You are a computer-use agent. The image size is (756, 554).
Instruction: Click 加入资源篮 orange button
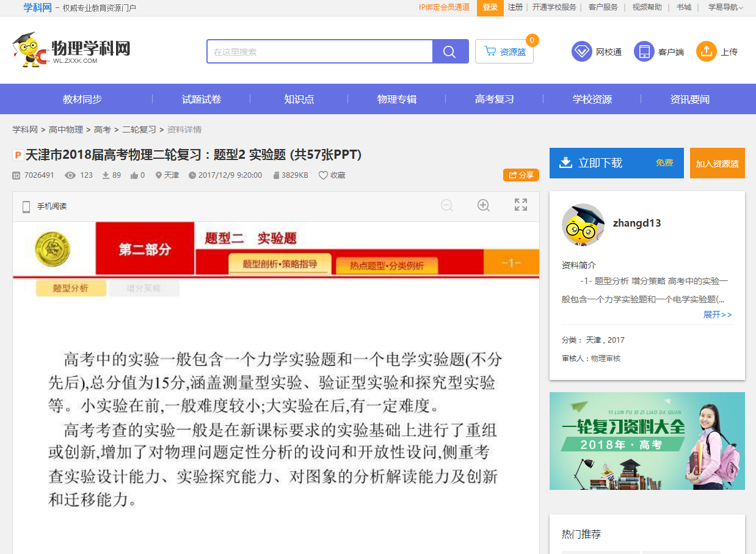point(717,164)
